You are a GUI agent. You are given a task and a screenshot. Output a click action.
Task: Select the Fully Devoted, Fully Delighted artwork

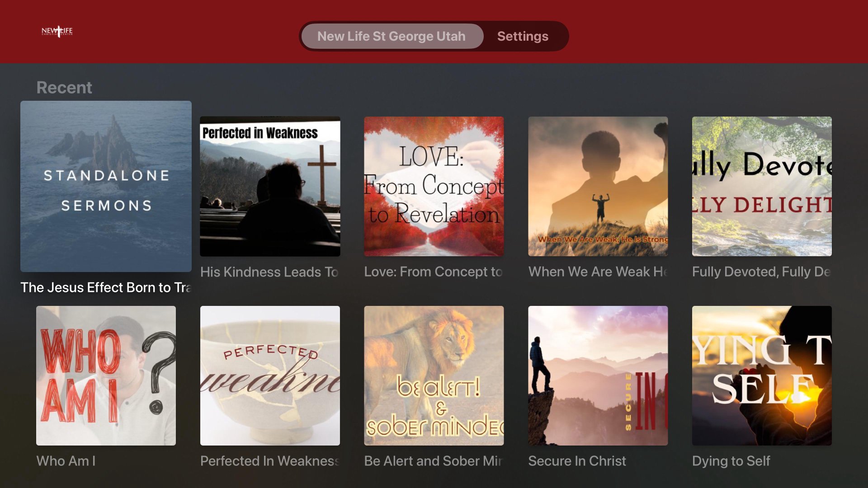762,186
